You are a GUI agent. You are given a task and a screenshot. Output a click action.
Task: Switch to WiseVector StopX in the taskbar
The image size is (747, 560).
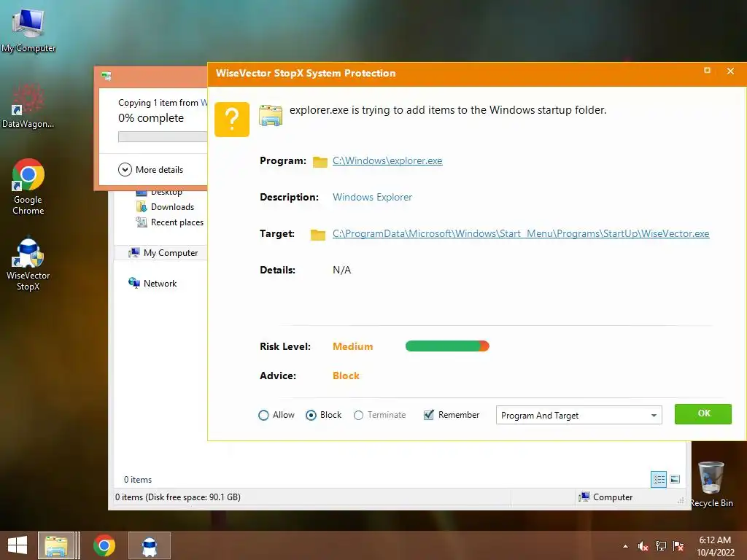(x=150, y=545)
